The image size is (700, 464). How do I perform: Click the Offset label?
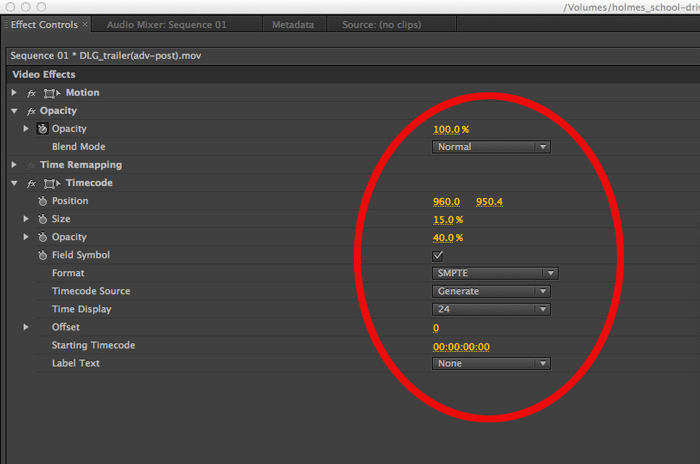66,327
